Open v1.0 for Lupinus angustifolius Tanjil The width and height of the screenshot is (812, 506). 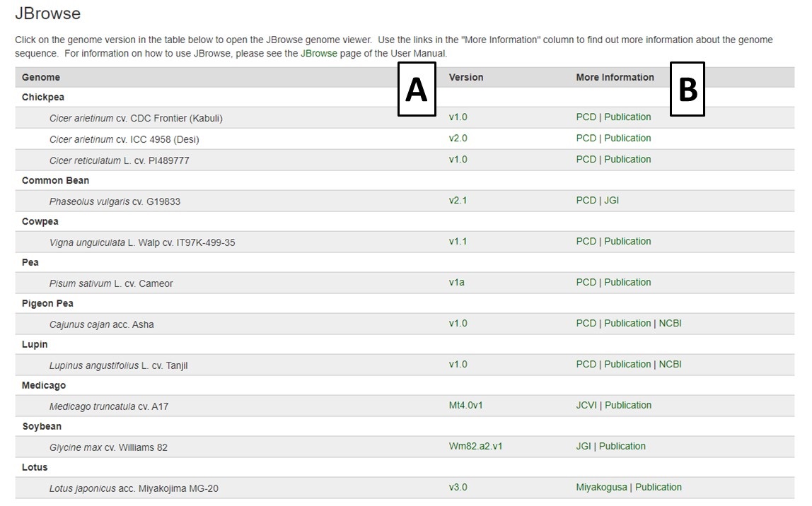458,364
